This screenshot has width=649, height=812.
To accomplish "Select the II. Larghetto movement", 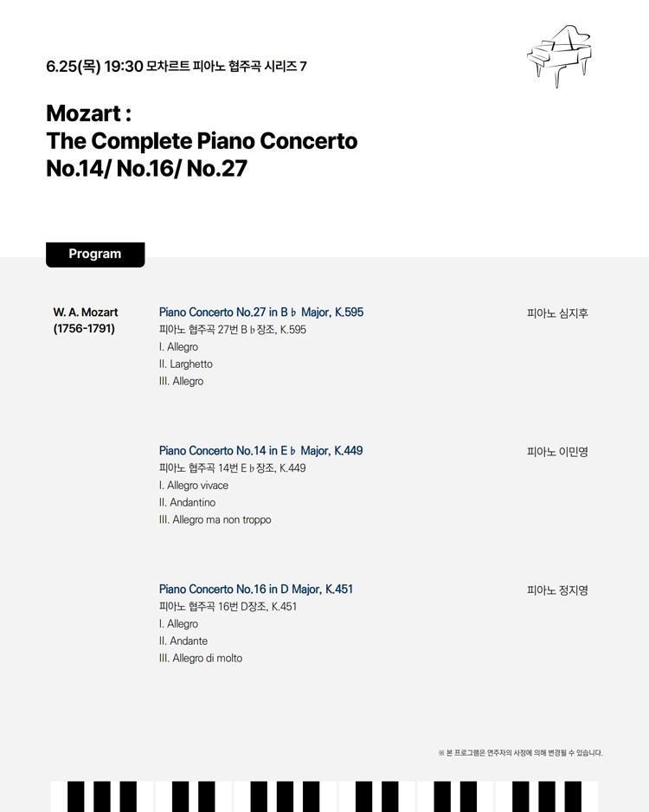I will 185,364.
